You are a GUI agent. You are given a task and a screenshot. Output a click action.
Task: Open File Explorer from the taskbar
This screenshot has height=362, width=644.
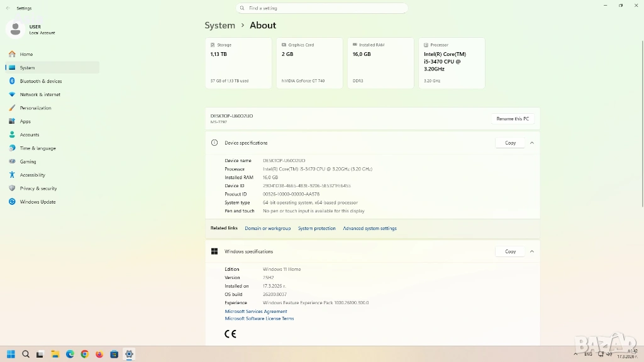point(55,354)
